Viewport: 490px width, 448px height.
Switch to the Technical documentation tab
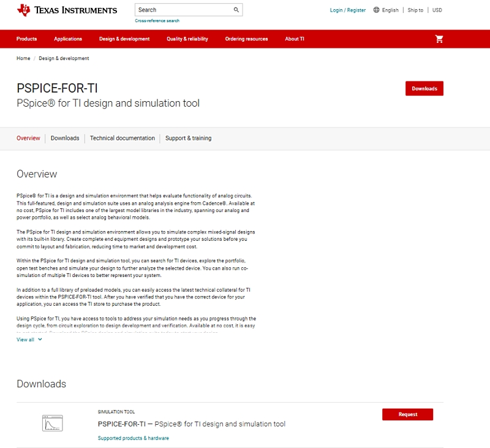[123, 139]
